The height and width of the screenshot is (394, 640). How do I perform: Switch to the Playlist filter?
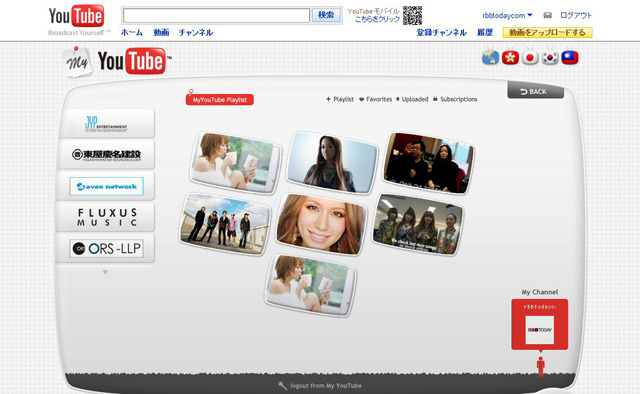click(340, 99)
